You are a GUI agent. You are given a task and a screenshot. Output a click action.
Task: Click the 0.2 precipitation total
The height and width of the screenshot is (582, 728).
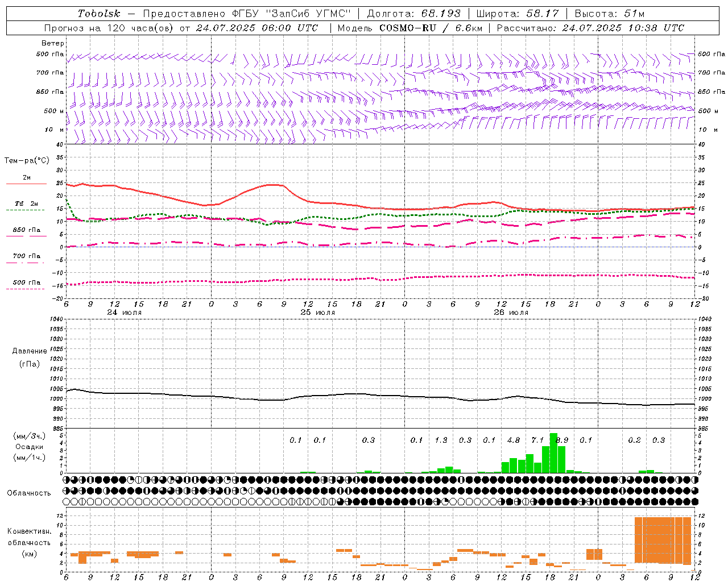pos(634,440)
